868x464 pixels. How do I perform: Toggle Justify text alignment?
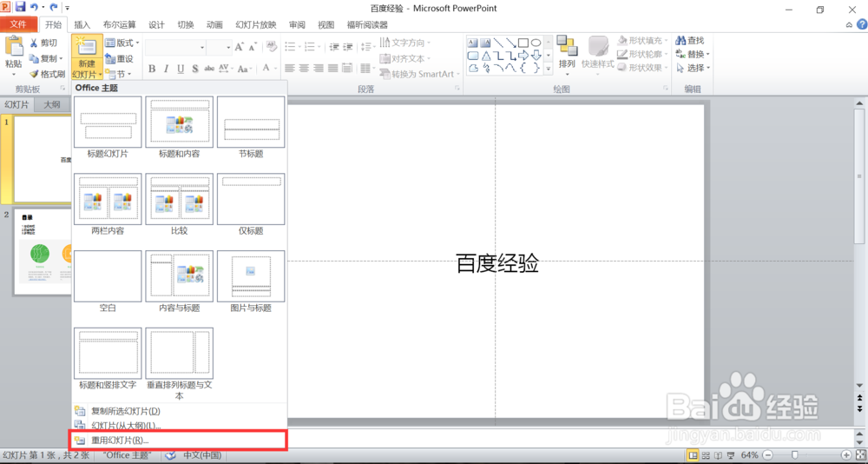(x=332, y=68)
